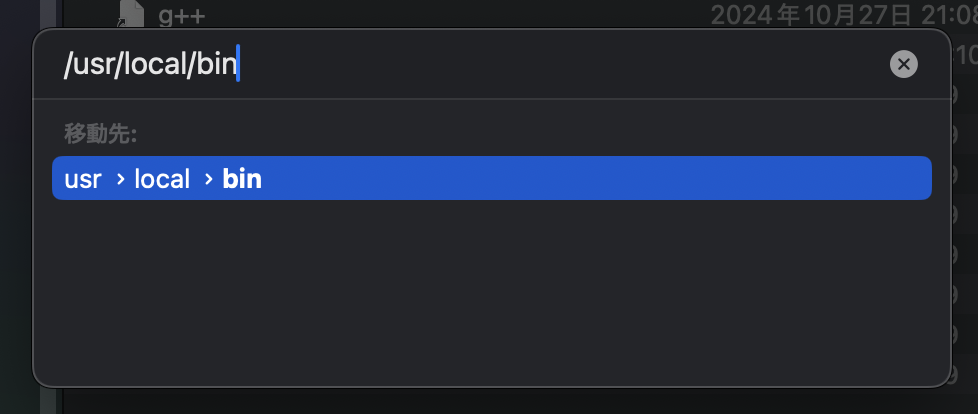Viewport: 978px width, 414px height.
Task: Place the cursor after "bin" in the path field
Action: pyautogui.click(x=237, y=64)
